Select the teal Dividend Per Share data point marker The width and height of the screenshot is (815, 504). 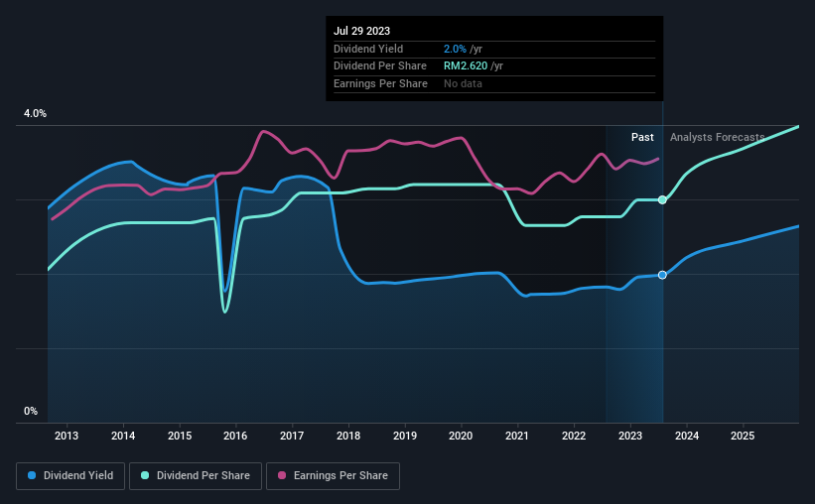[x=662, y=200]
